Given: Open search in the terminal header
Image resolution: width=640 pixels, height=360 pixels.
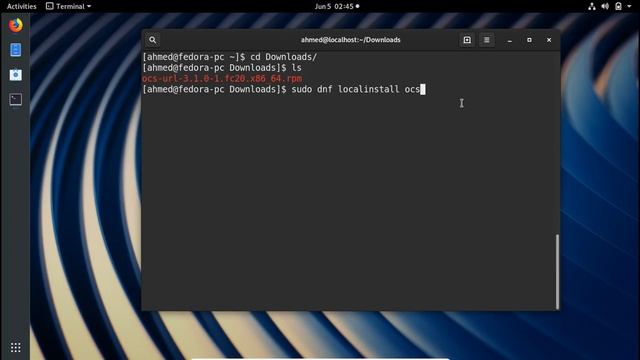Looking at the screenshot, I should coord(153,40).
